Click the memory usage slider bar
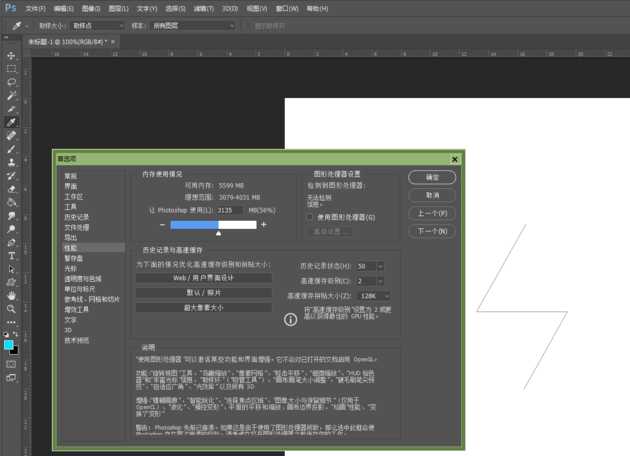Screen dimensions: 630x456 (214, 225)
